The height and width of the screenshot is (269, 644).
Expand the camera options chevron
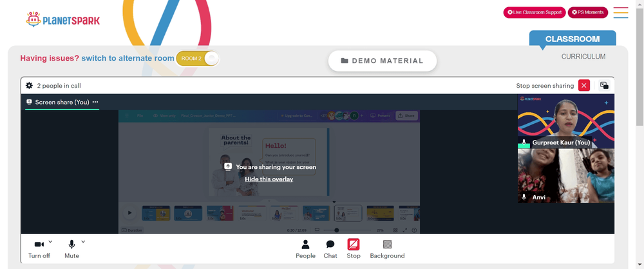click(x=50, y=241)
